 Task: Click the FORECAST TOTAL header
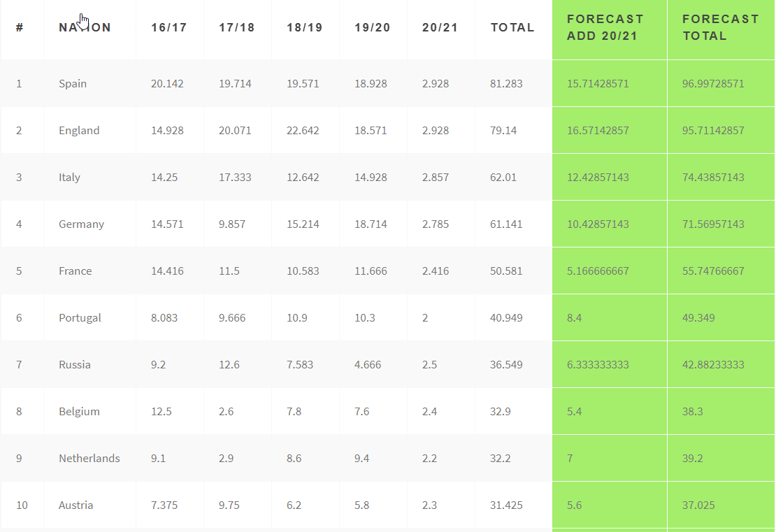[x=720, y=27]
